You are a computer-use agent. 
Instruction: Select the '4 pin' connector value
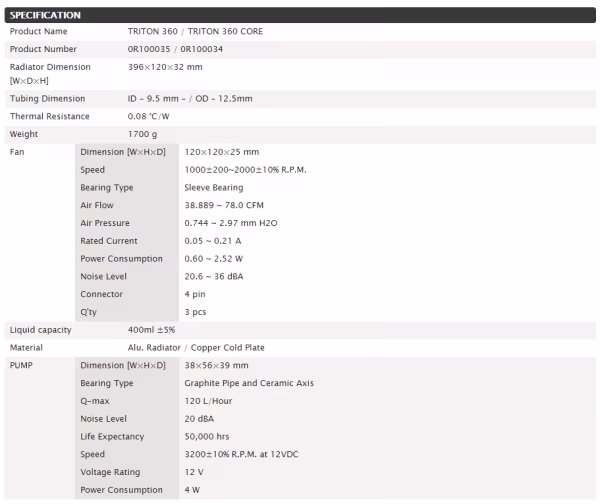(195, 294)
